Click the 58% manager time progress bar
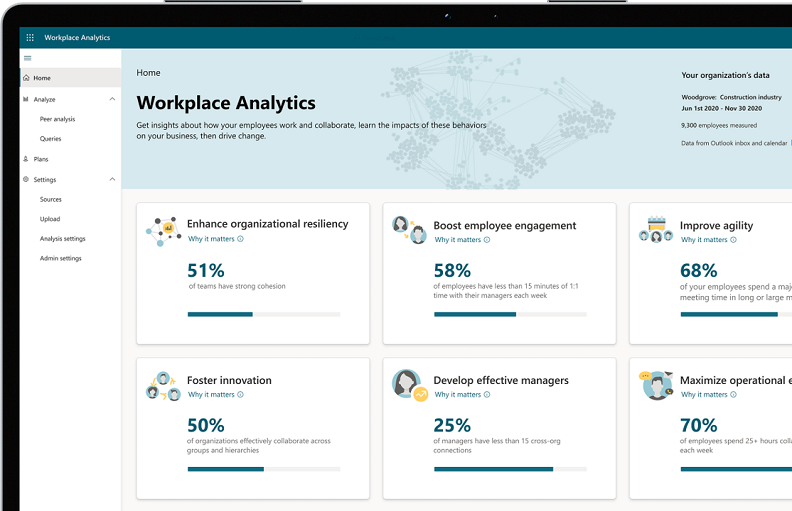 [510, 314]
